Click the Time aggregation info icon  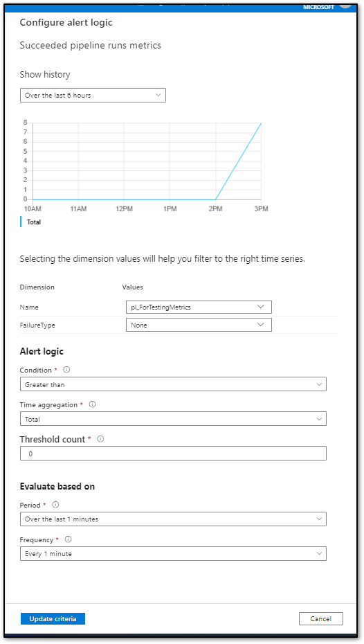(92, 404)
